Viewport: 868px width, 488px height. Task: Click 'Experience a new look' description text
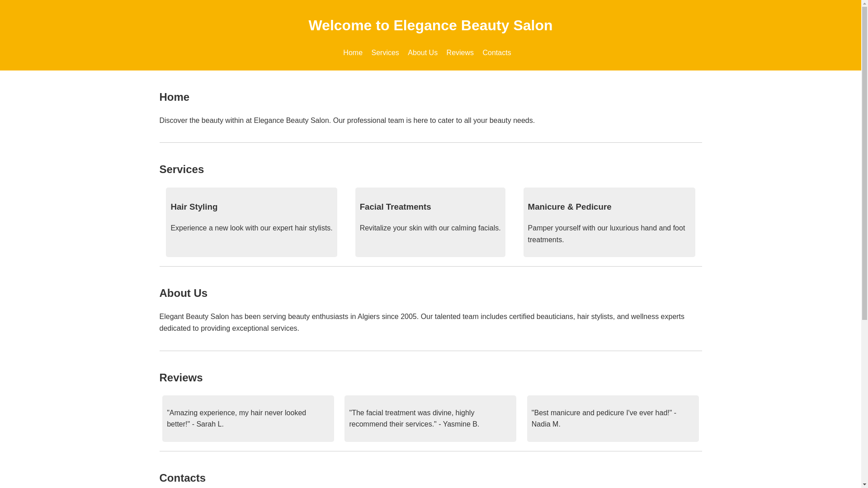251,228
